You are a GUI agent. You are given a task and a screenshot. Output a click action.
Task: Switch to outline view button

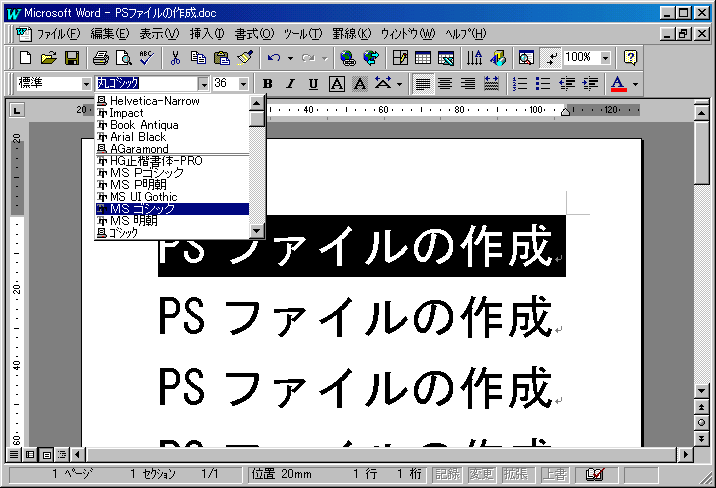pyautogui.click(x=62, y=454)
